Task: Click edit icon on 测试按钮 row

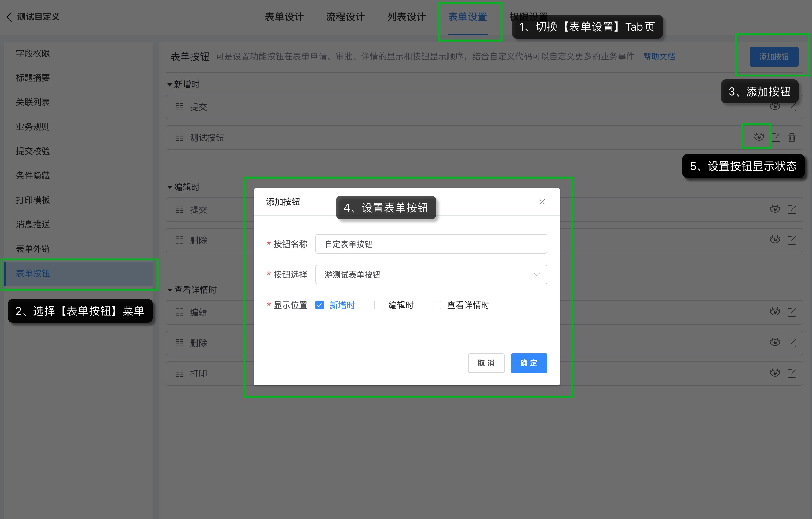Action: [776, 137]
